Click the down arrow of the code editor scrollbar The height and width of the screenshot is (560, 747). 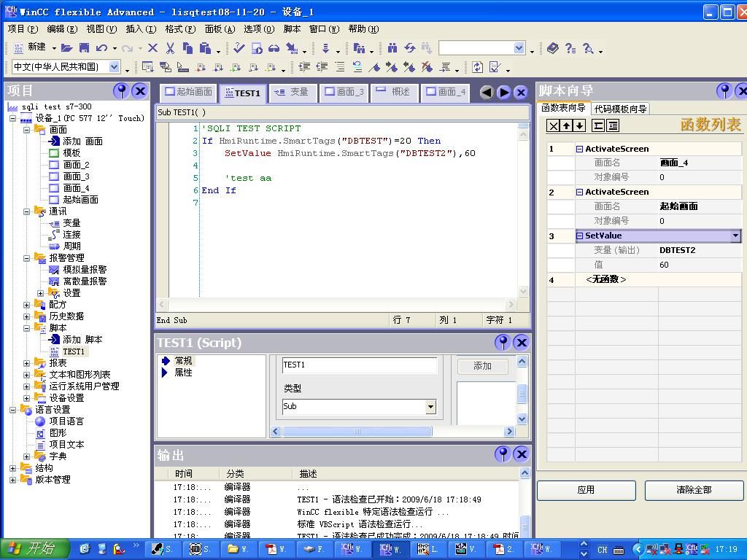point(523,292)
